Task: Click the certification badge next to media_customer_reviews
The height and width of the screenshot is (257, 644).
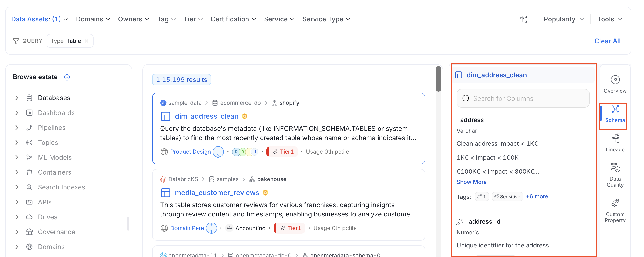Action: click(x=265, y=193)
